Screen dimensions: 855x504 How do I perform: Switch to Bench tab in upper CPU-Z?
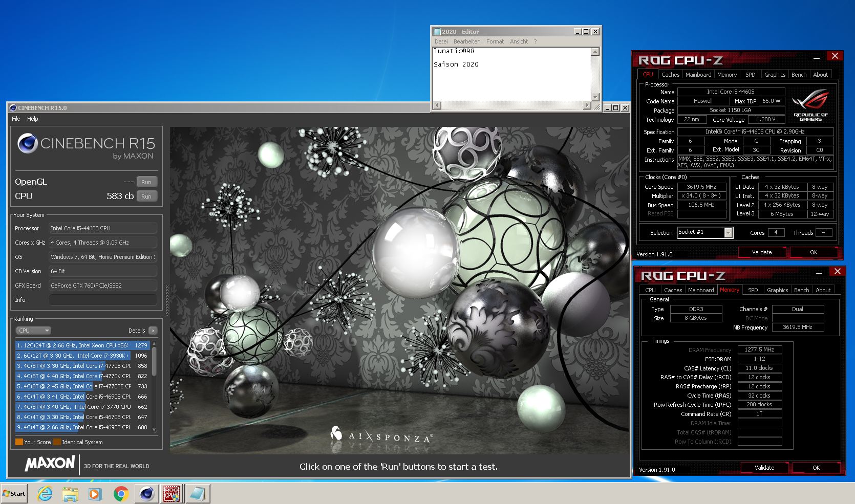coord(799,75)
